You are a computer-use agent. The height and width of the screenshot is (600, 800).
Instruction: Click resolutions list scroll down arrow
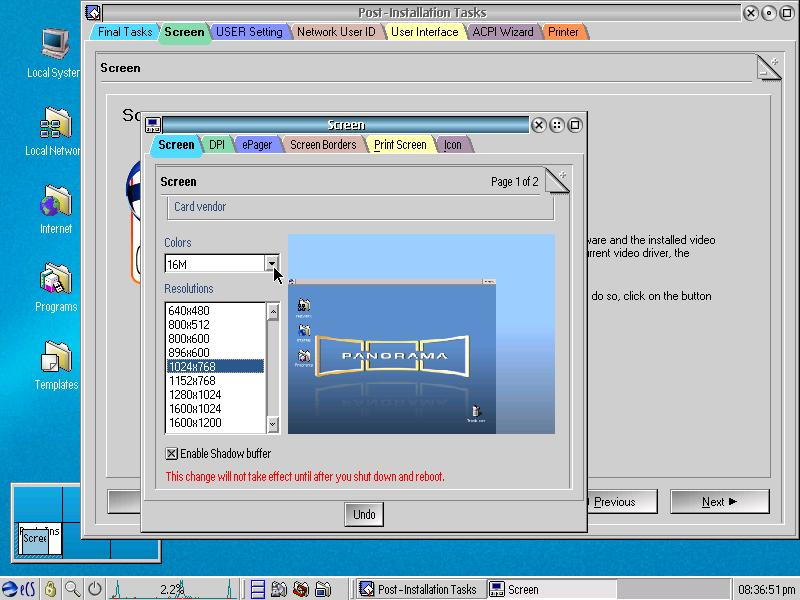click(x=273, y=424)
